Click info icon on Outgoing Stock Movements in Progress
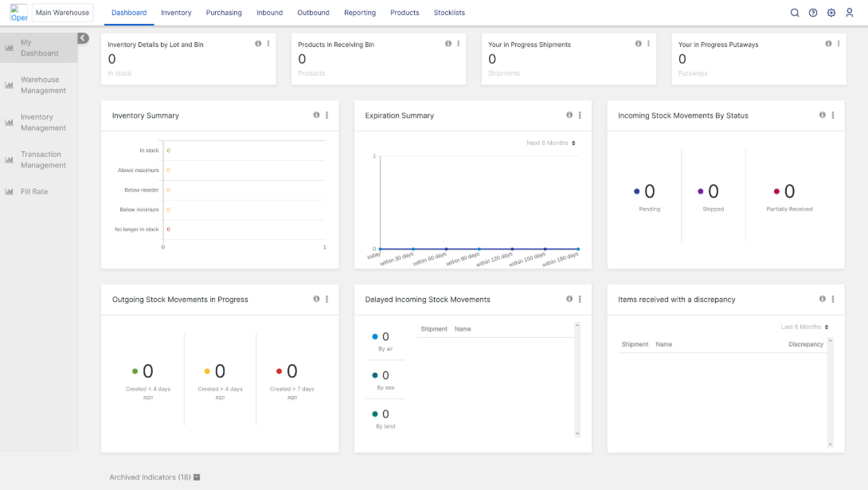This screenshot has width=868, height=490. point(316,299)
